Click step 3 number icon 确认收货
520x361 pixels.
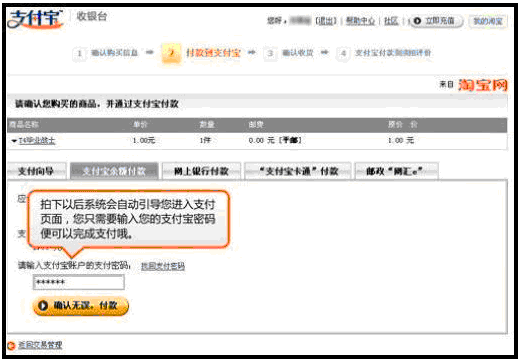coord(270,53)
